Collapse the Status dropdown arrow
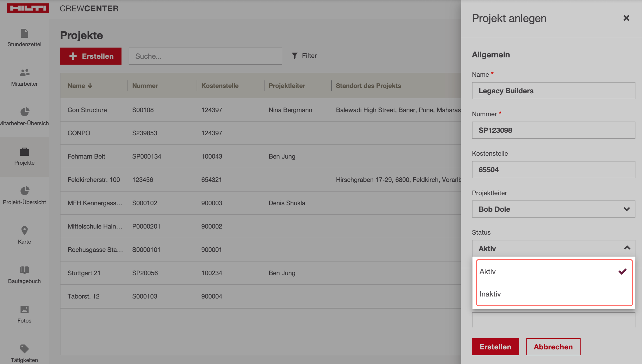Image resolution: width=642 pixels, height=364 pixels. coord(627,248)
